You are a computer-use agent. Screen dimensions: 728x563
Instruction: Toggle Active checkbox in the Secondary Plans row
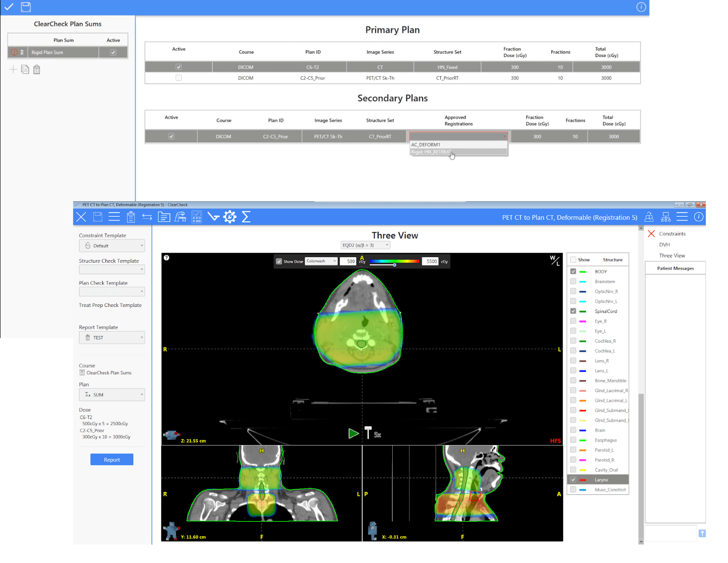tap(171, 136)
